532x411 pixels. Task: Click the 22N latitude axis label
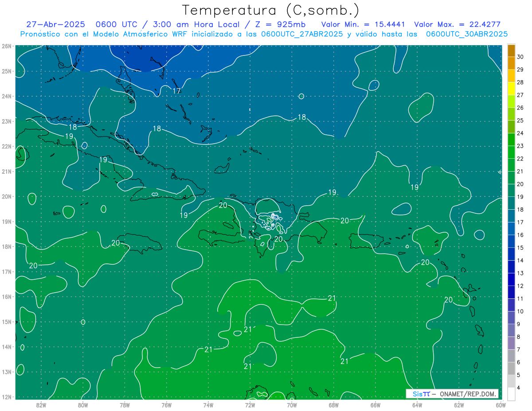[6, 146]
